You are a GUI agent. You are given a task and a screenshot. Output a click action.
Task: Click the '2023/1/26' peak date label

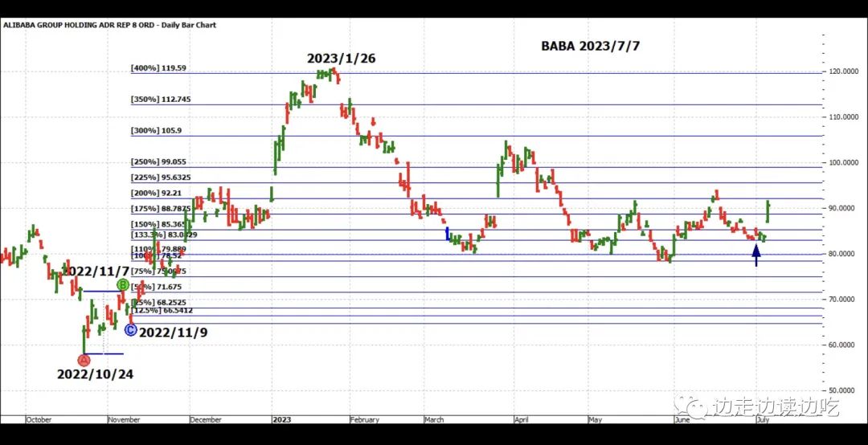coord(342,58)
